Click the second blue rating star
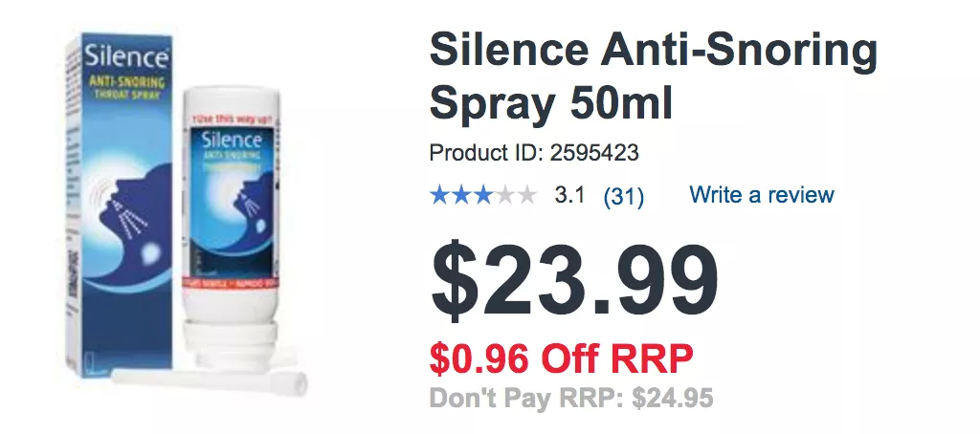This screenshot has width=980, height=434. (x=461, y=195)
